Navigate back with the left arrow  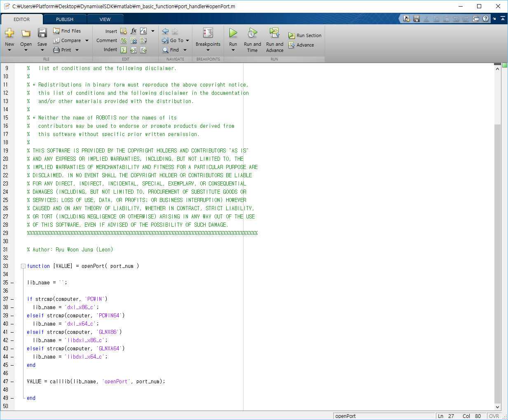pyautogui.click(x=165, y=31)
